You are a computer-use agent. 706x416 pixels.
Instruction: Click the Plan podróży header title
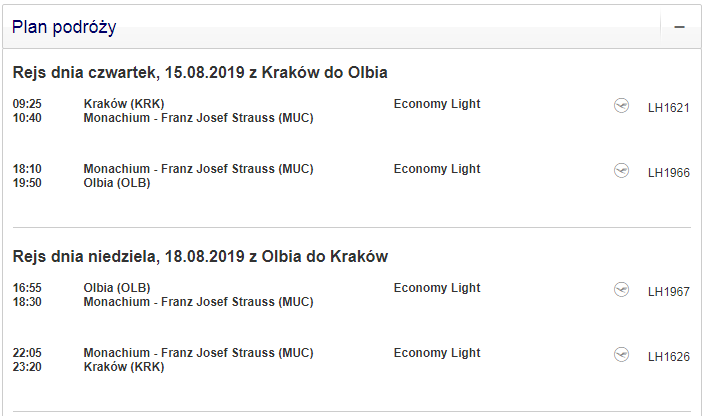point(64,27)
